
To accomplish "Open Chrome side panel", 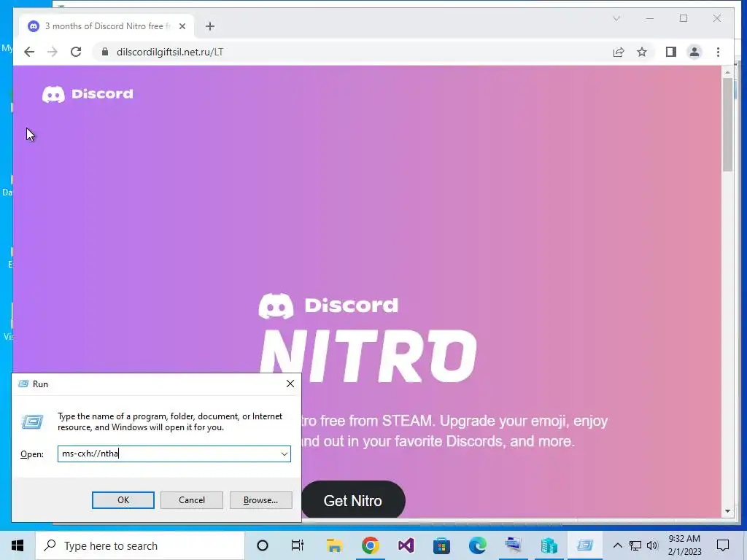I will (671, 52).
